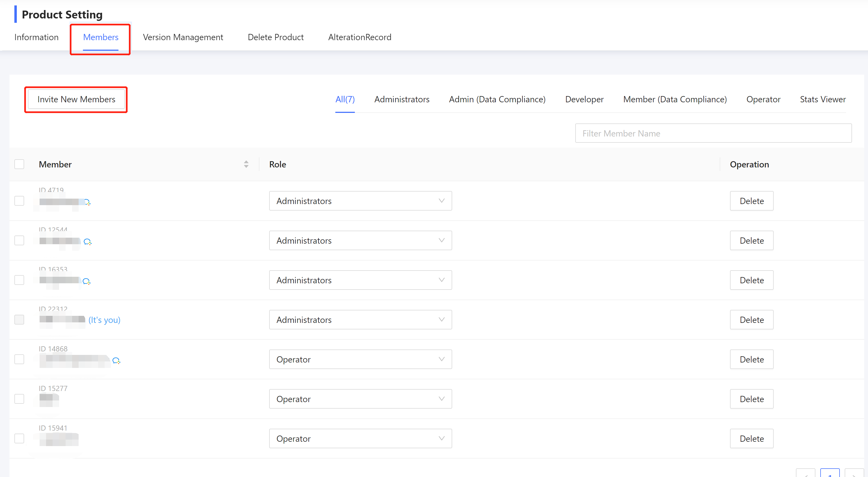Viewport: 868px width, 477px height.
Task: Filter members by Stats Viewer tab
Action: [x=822, y=99]
